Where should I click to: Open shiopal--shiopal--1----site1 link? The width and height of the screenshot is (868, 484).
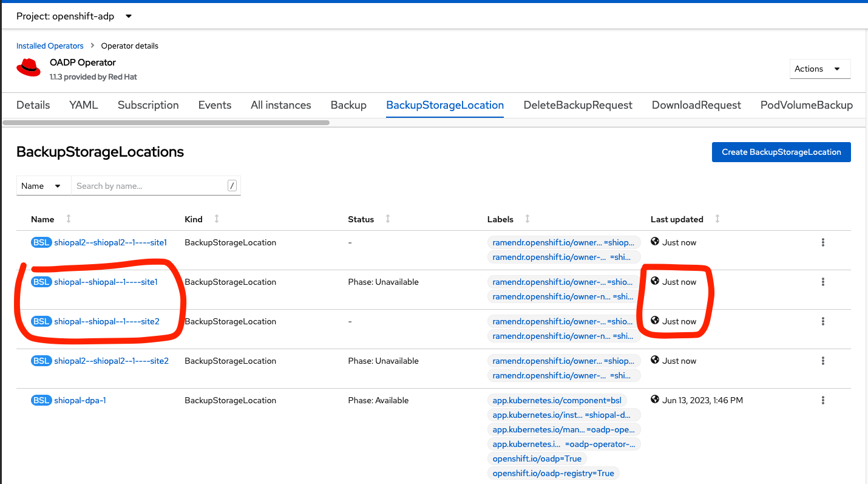click(x=106, y=282)
